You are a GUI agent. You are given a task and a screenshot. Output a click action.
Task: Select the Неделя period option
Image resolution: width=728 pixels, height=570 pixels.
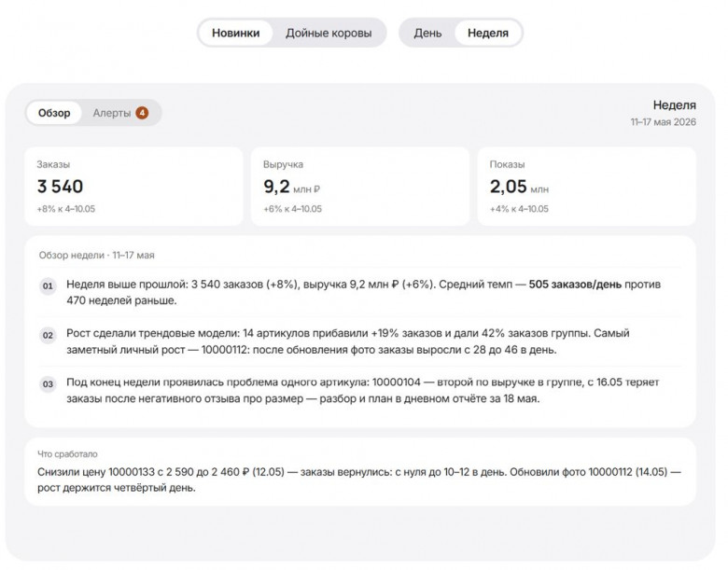(x=488, y=33)
